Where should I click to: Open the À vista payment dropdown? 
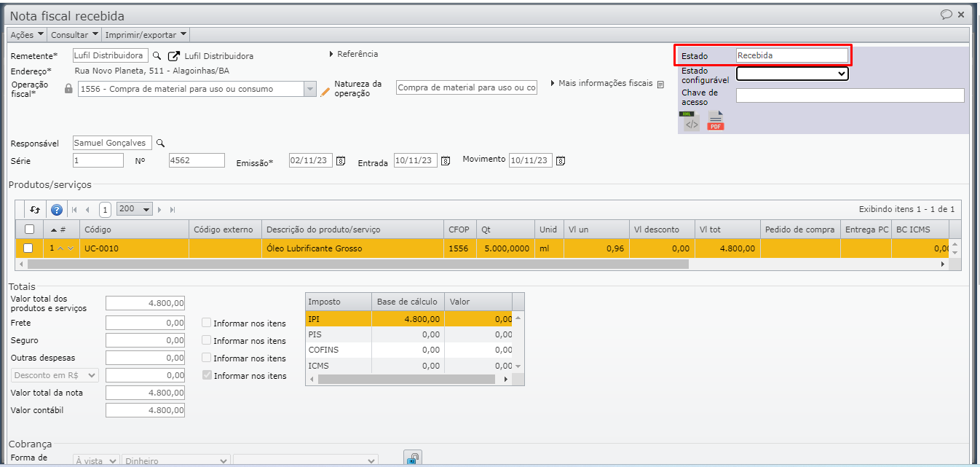[x=96, y=461]
